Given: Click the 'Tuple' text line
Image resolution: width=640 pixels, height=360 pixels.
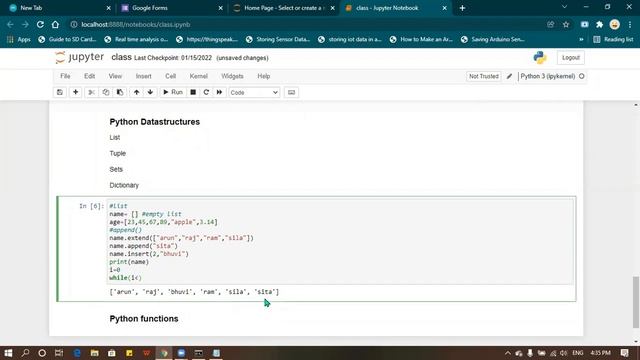Looking at the screenshot, I should coord(118,153).
